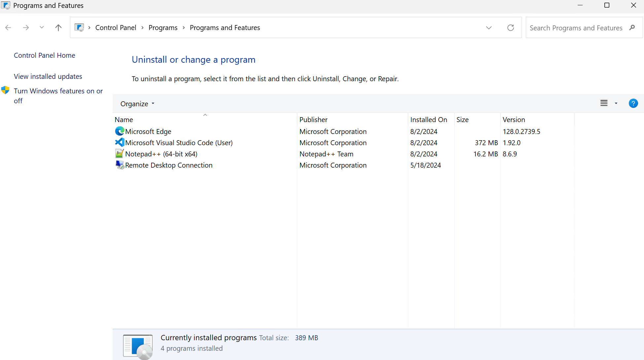Sort by the Name column header

point(205,119)
